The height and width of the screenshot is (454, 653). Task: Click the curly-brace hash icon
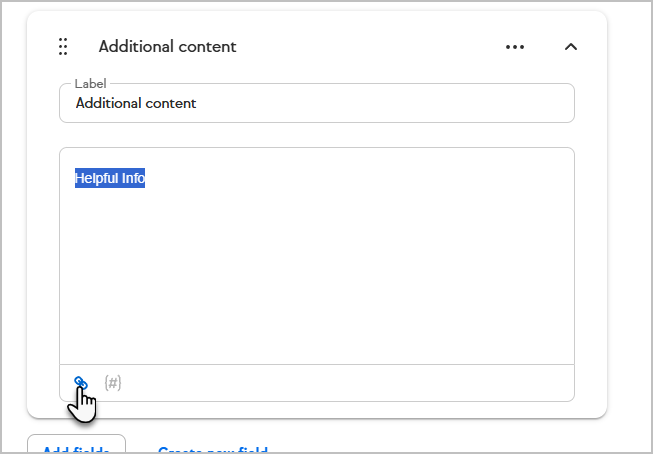(x=112, y=383)
